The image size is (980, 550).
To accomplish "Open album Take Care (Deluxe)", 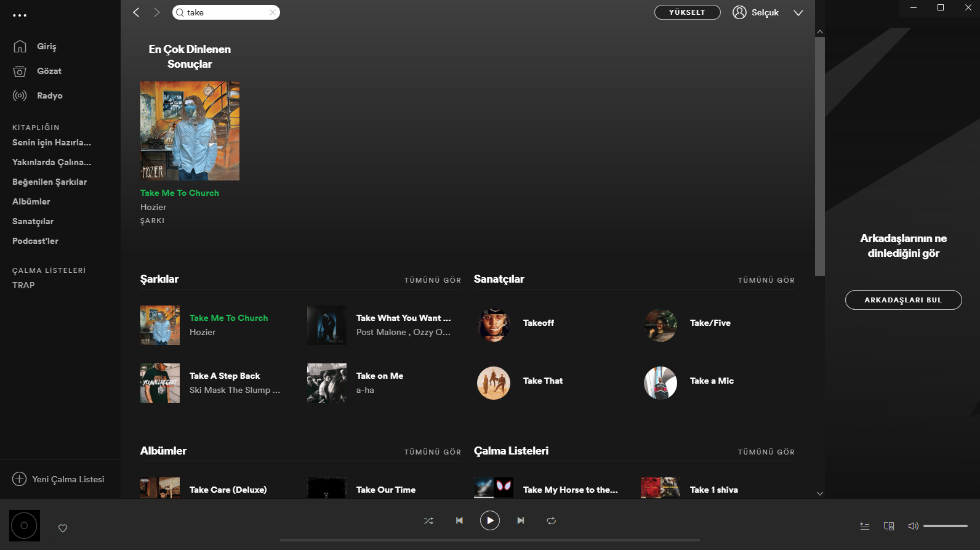I will pos(228,490).
